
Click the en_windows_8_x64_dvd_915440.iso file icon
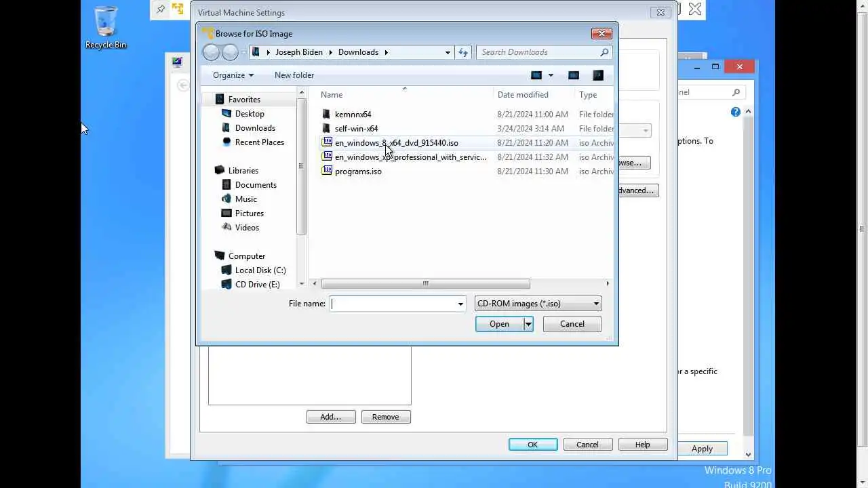(x=327, y=142)
